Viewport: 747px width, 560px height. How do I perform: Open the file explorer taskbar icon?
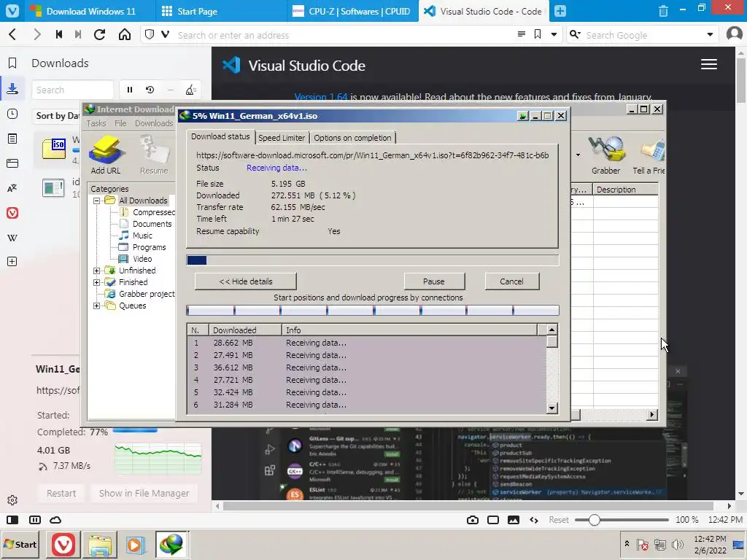click(99, 544)
